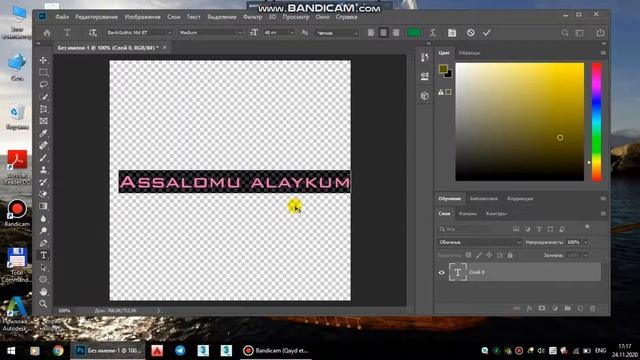Open the search icon in options bar
The width and height of the screenshot is (640, 360).
[564, 33]
